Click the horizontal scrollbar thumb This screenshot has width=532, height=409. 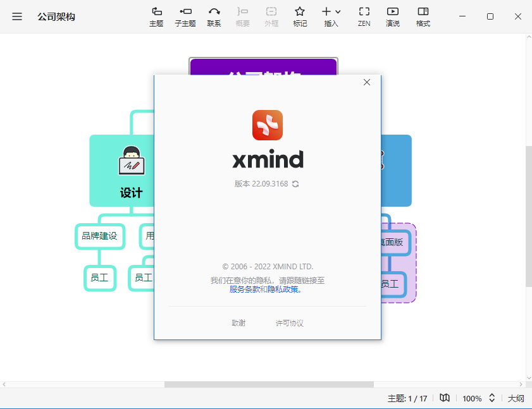[x=269, y=384]
